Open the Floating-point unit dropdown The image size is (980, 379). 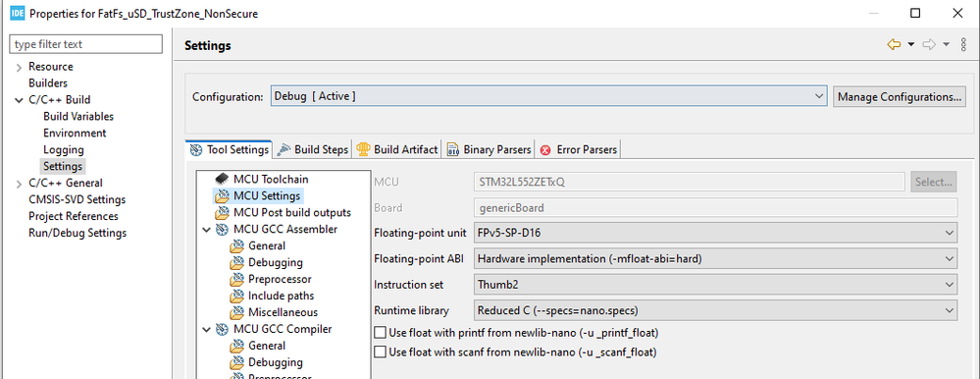click(715, 233)
